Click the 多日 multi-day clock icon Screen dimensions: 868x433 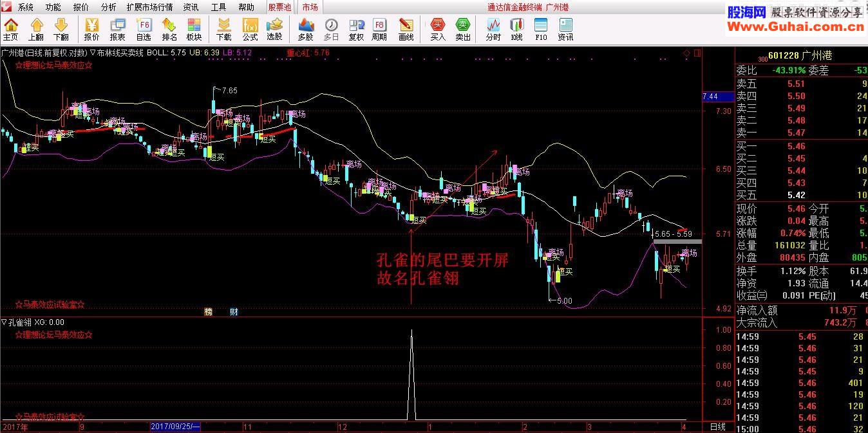(331, 29)
